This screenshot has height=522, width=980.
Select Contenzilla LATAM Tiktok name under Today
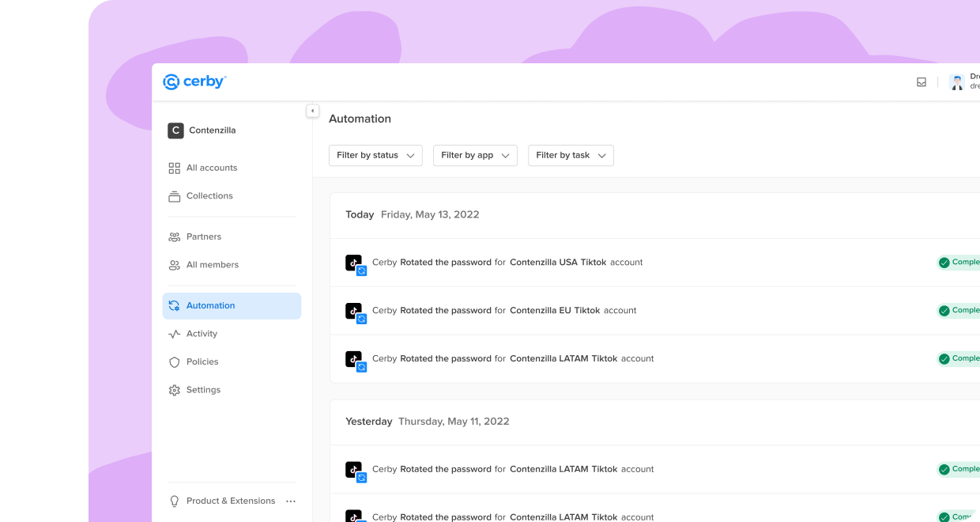coord(563,359)
